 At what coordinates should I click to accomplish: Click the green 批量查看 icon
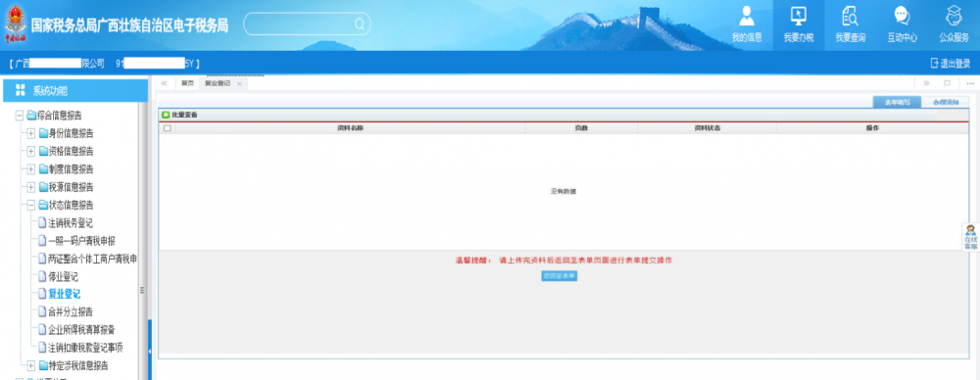coord(166,115)
